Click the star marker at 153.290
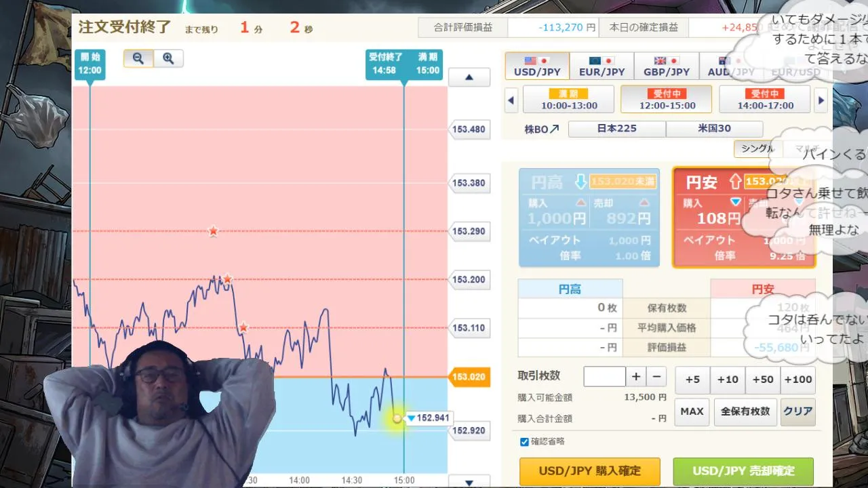868x488 pixels. coord(213,231)
